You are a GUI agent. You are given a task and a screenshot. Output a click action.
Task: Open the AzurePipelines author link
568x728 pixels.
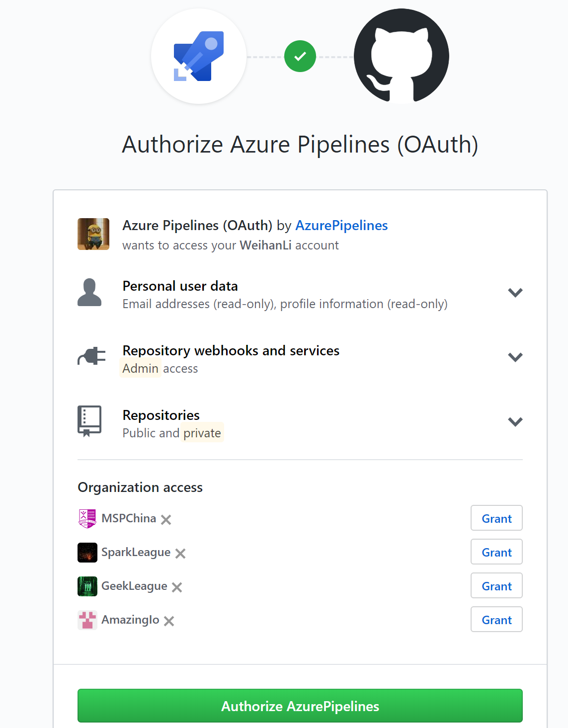(x=341, y=226)
